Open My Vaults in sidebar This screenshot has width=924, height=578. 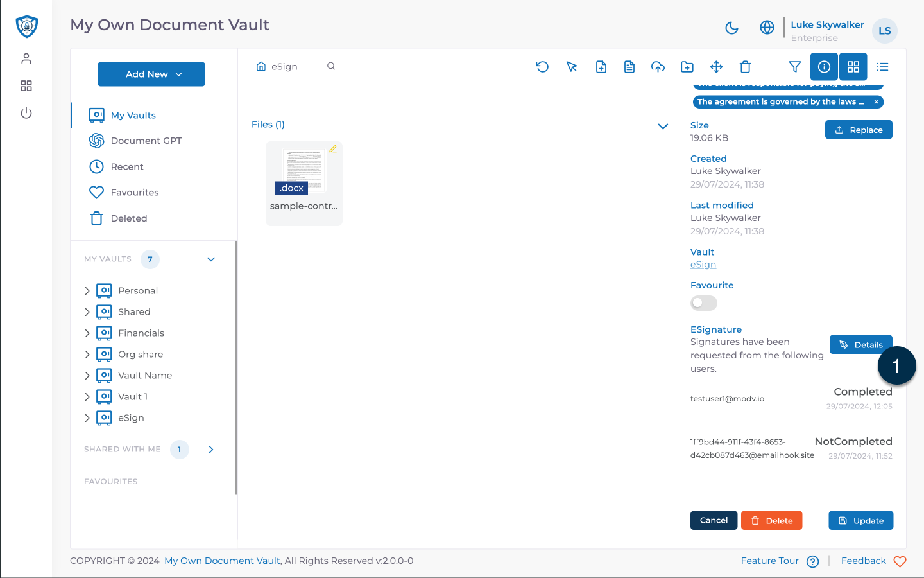pyautogui.click(x=133, y=116)
